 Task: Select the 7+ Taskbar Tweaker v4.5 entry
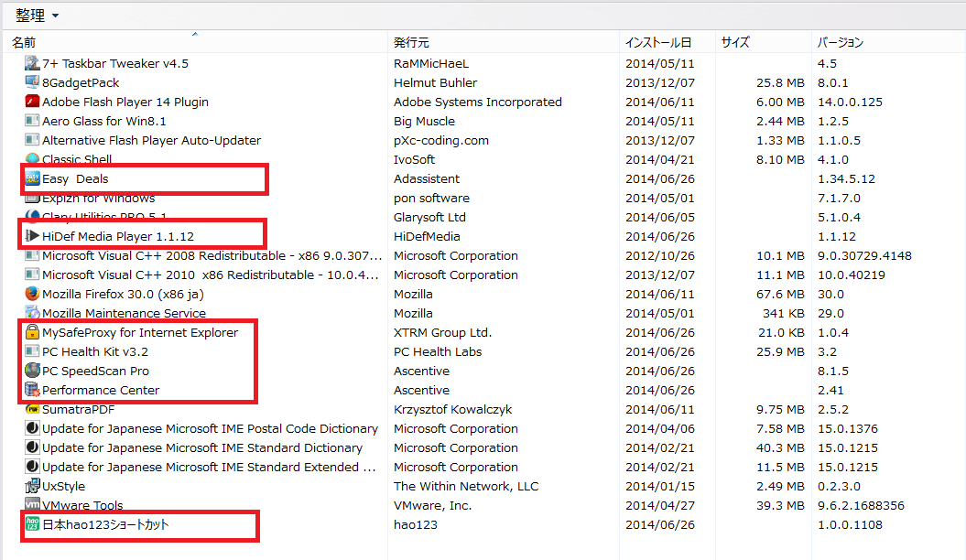coord(115,63)
